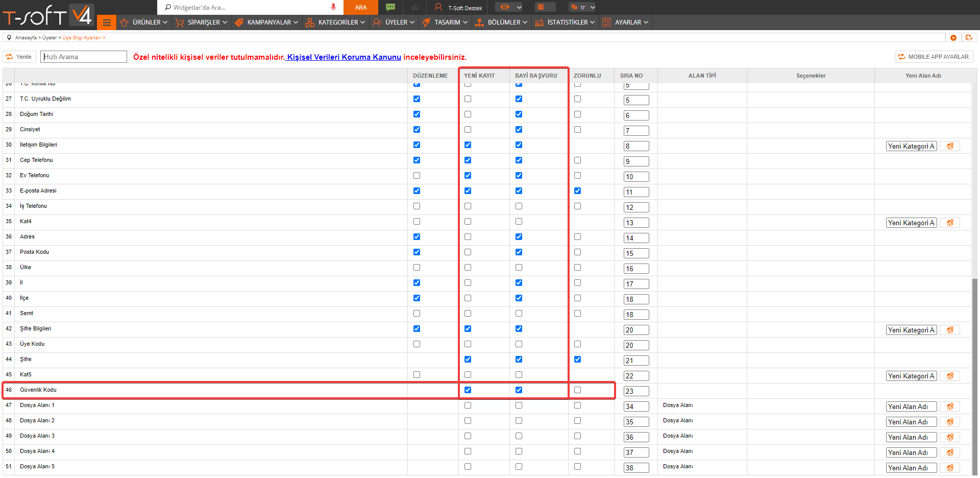Check Zorunlu checkbox for Üye Kodu
This screenshot has height=478, width=980.
pos(577,344)
